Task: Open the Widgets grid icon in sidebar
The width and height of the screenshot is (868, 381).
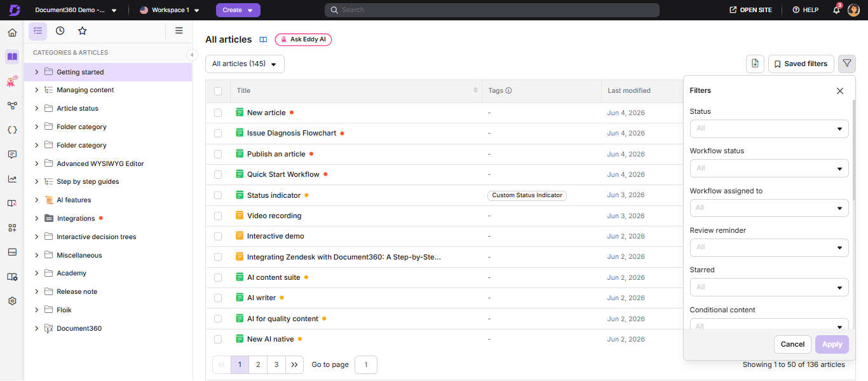Action: (12, 228)
